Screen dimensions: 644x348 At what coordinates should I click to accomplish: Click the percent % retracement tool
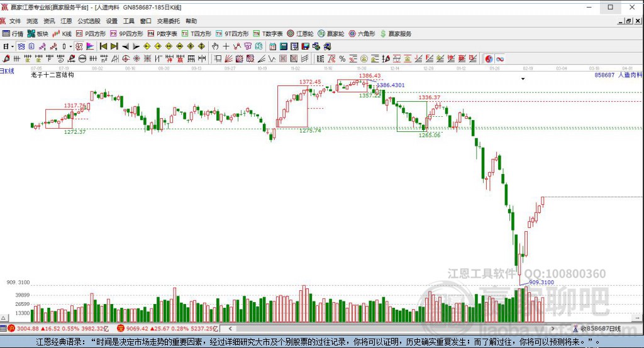click(x=342, y=58)
